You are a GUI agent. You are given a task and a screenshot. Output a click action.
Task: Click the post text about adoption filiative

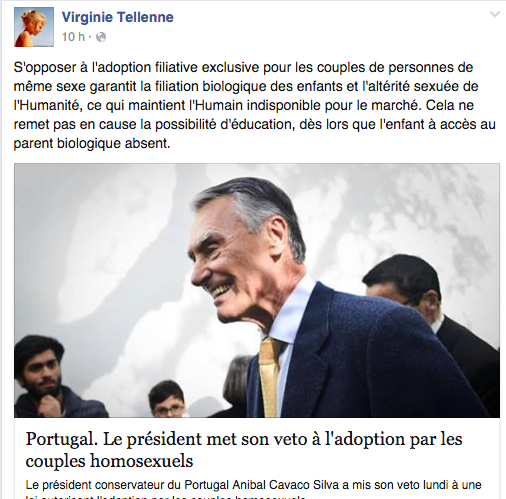[255, 105]
